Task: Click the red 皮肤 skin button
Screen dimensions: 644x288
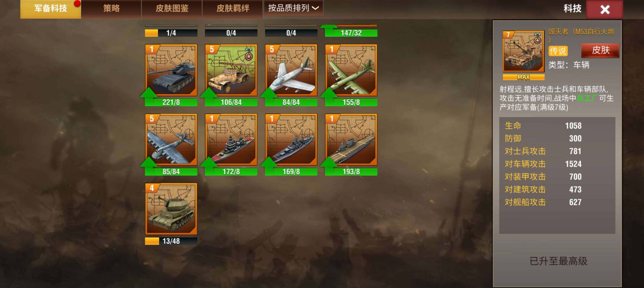Action: 600,50
